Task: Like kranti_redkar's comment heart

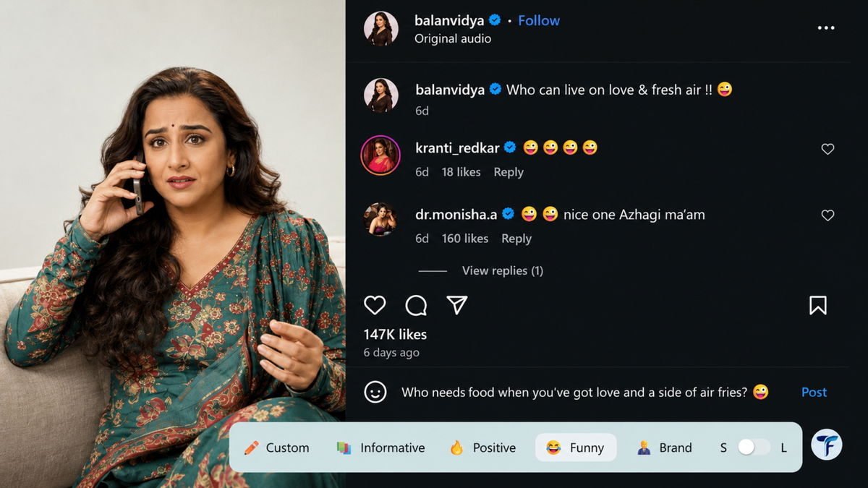Action: pos(827,149)
